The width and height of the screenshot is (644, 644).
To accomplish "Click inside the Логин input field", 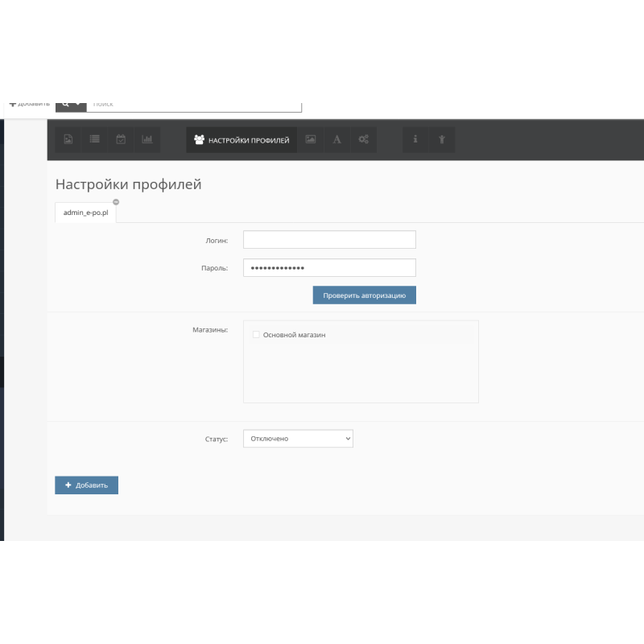I will pyautogui.click(x=329, y=239).
